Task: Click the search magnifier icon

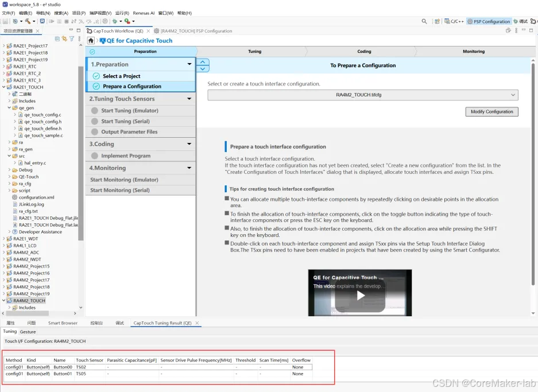Action: coord(424,21)
